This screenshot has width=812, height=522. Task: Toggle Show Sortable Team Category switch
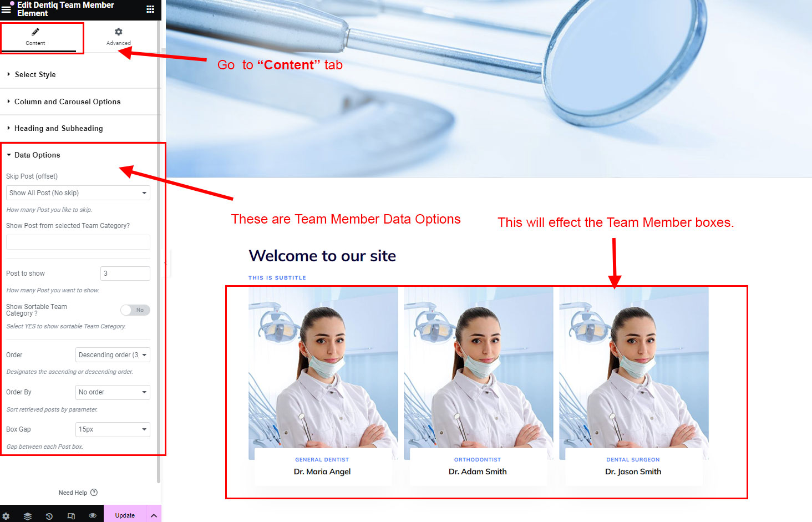pos(135,310)
